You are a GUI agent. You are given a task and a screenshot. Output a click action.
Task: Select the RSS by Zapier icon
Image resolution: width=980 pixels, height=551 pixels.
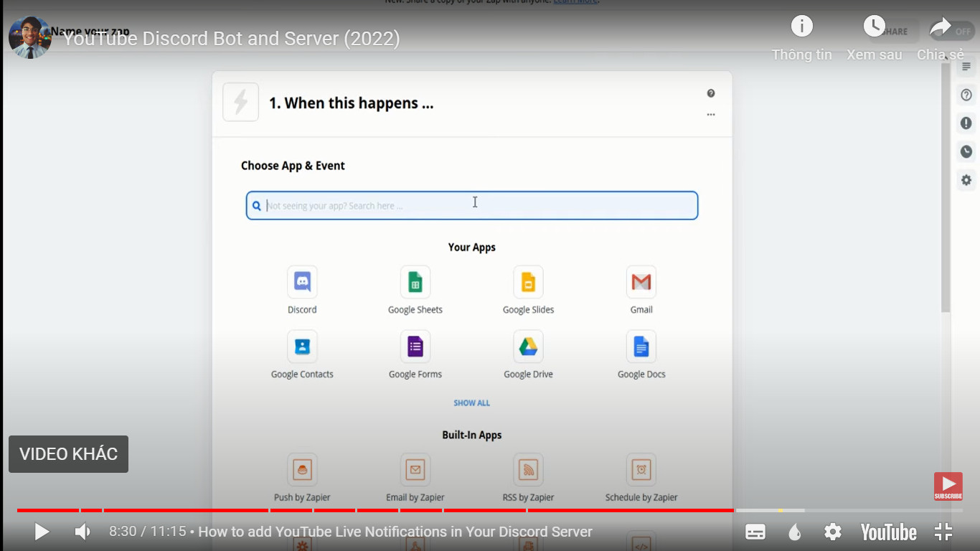click(528, 470)
